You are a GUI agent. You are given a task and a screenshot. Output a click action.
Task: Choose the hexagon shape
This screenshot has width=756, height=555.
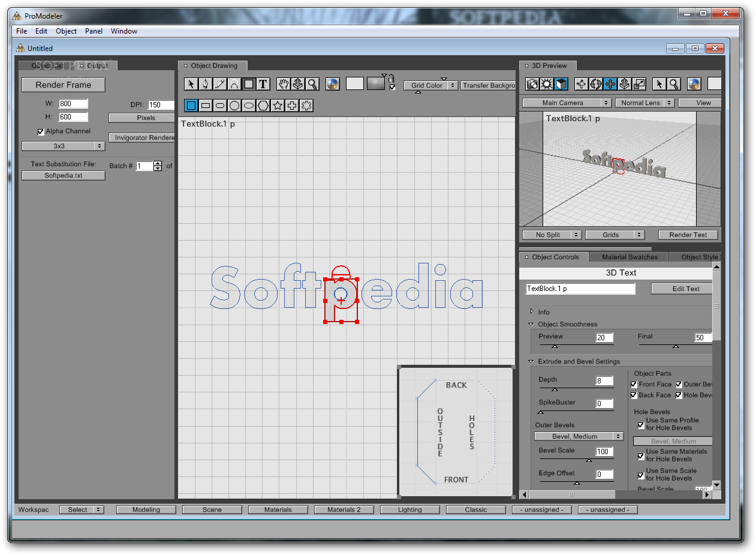coord(263,106)
